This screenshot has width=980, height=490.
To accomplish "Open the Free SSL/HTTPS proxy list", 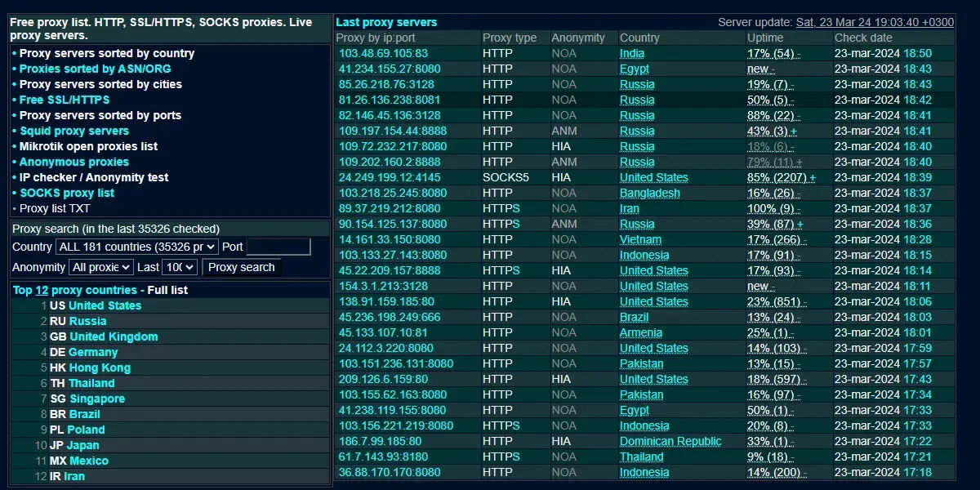I will (63, 100).
